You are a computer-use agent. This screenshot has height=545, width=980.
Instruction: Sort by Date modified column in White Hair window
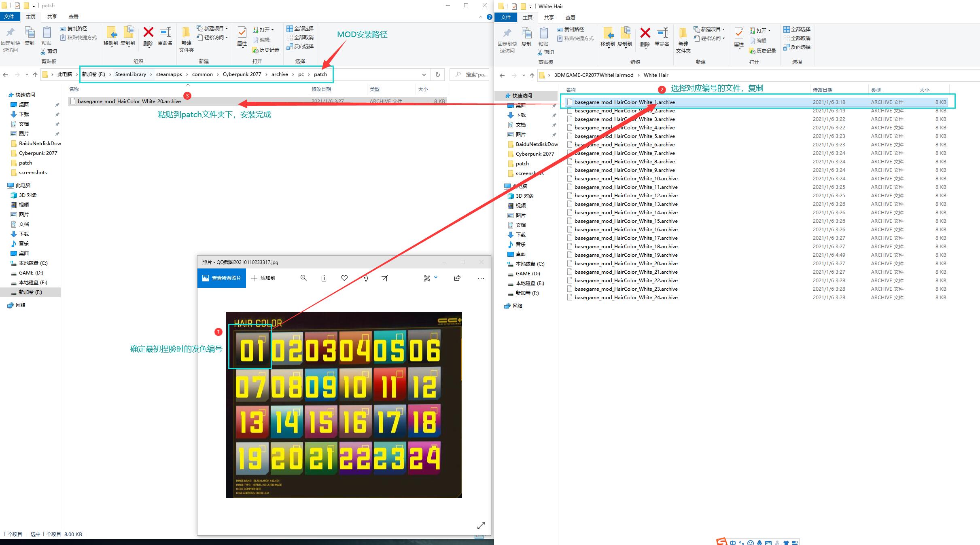point(838,90)
